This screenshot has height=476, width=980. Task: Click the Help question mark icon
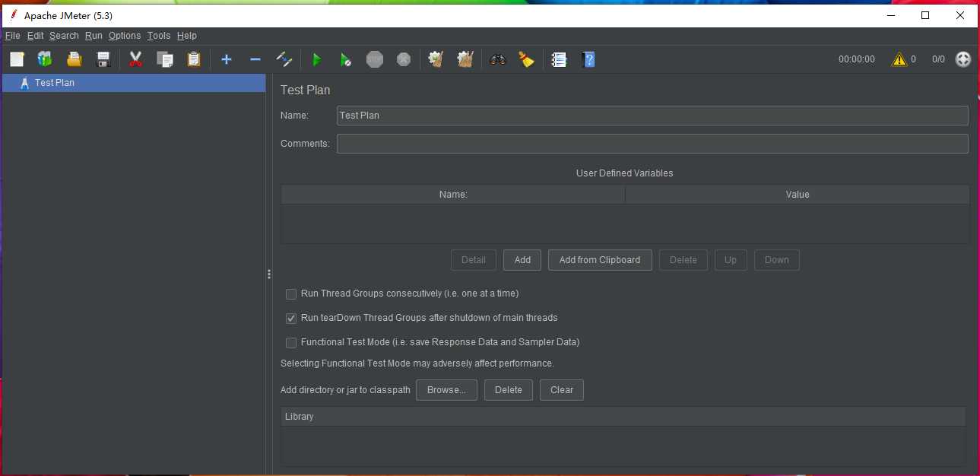(588, 59)
